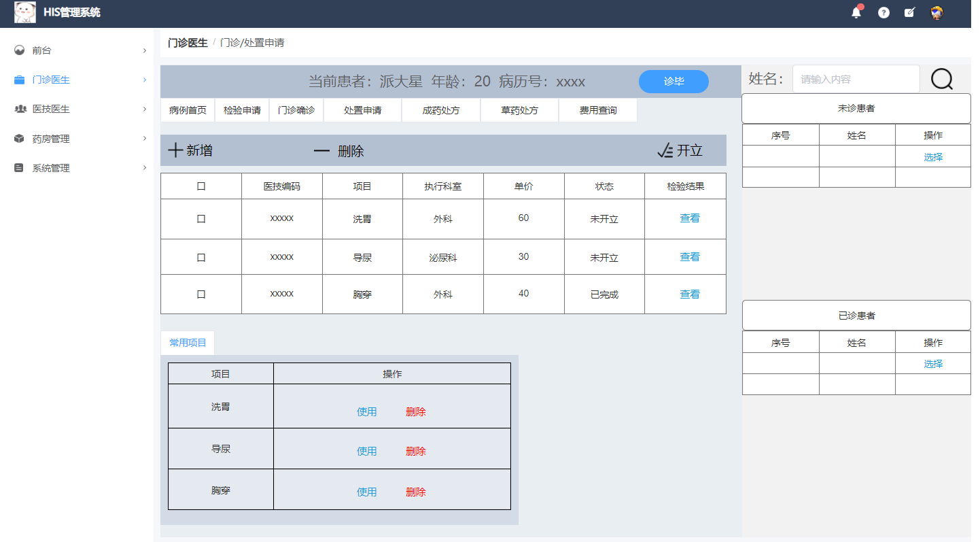
Task: Expand the 门诊医生 sidebar menu arrow
Action: click(x=144, y=80)
